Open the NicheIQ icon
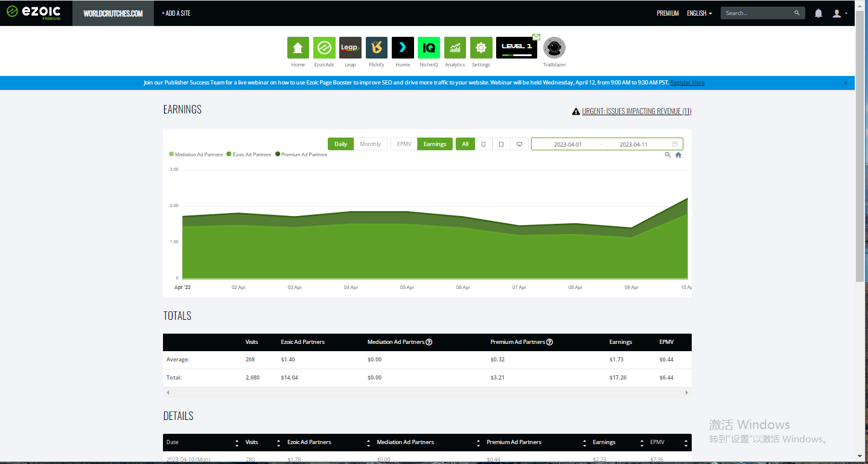868x464 pixels. 429,48
